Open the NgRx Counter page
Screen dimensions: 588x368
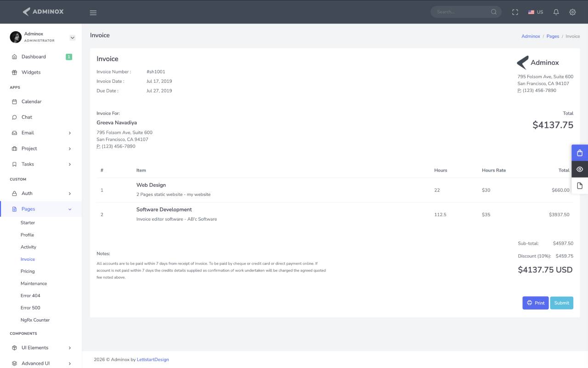pos(35,320)
